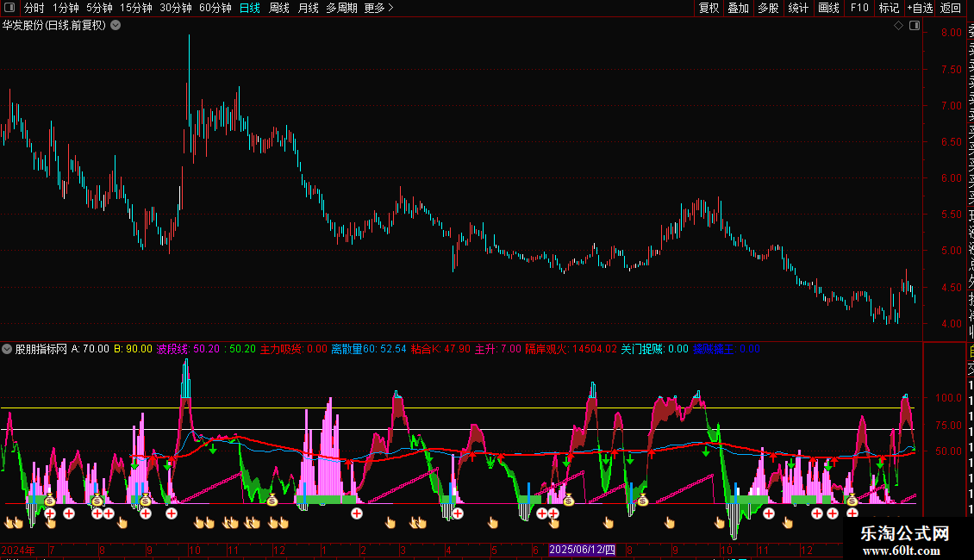The height and width of the screenshot is (560, 974).
Task: Click the 4.00 price axis label
Action: point(951,324)
